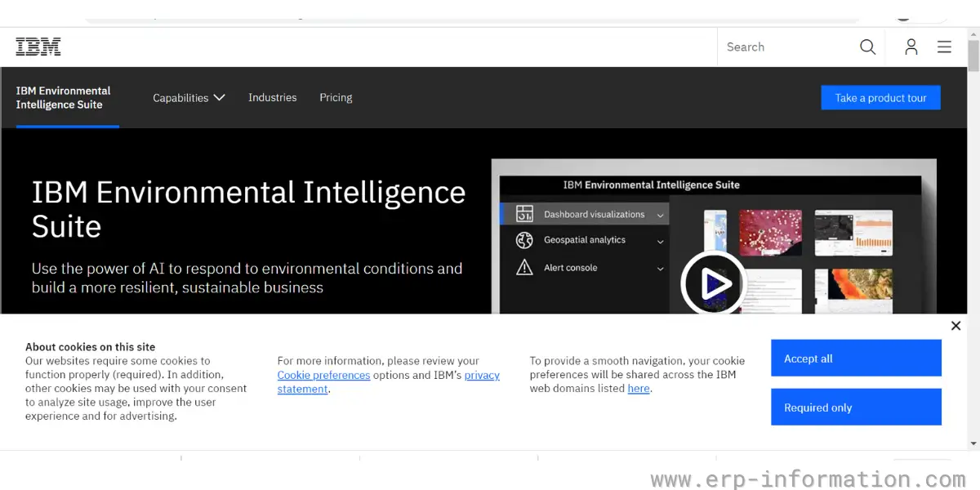Click the orange bar chart thumbnail
This screenshot has height=490, width=980.
tap(853, 233)
